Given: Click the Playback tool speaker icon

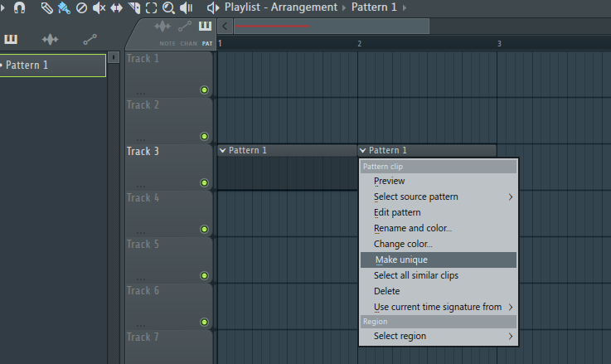Looking at the screenshot, I should point(187,7).
